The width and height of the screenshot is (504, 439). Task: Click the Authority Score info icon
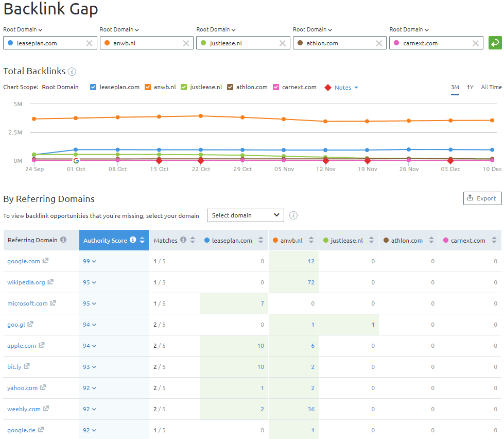tap(133, 240)
